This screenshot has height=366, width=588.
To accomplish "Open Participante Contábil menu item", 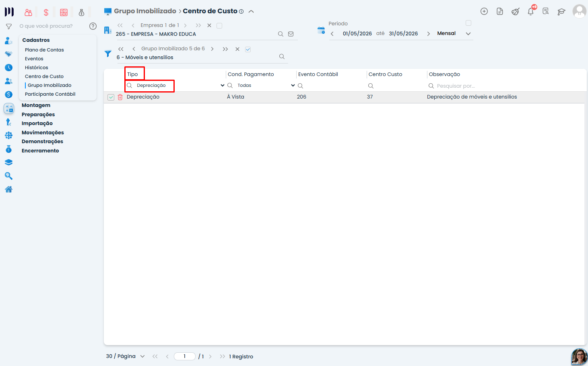I will click(x=50, y=94).
